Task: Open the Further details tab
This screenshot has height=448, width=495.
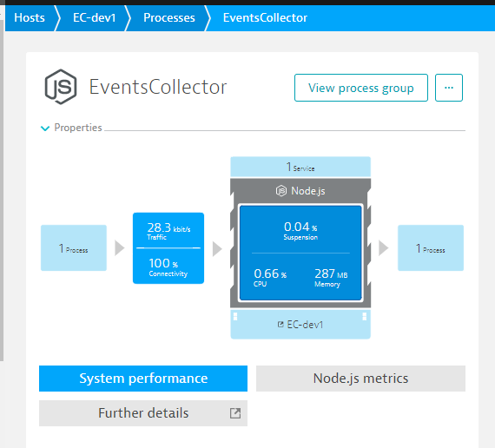Action: pyautogui.click(x=143, y=413)
